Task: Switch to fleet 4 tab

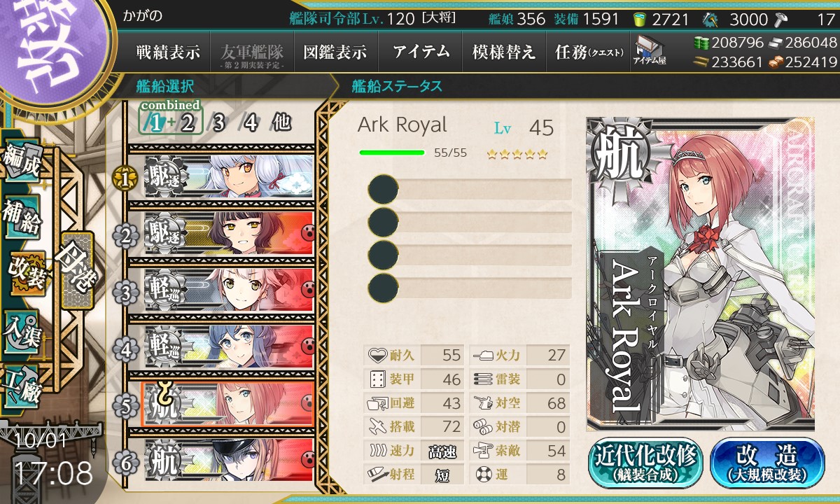Action: [249, 122]
